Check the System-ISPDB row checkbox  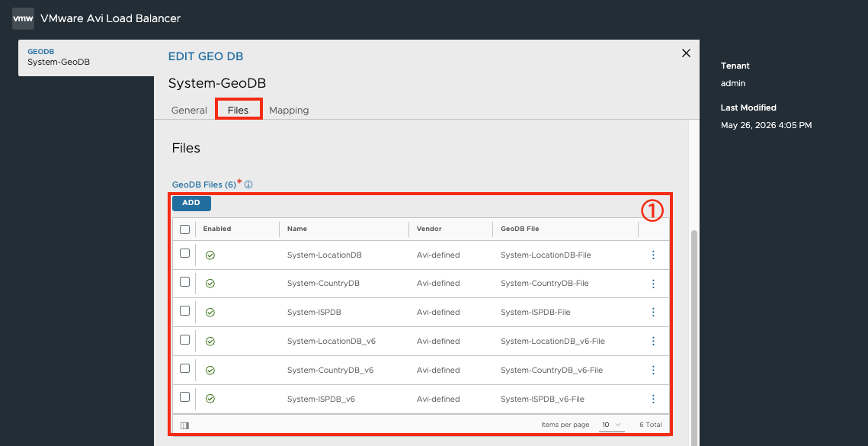click(x=185, y=311)
